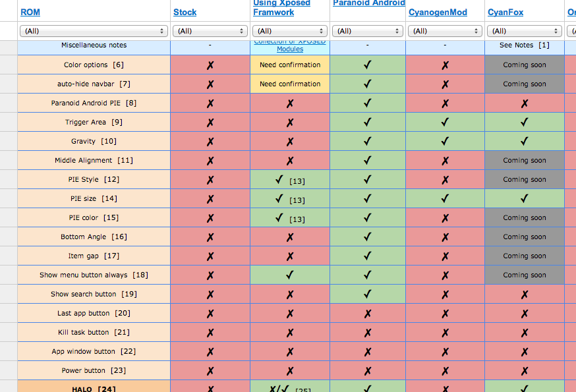Open the ROM column header link
Image resolution: width=576 pixels, height=392 pixels.
tap(30, 12)
